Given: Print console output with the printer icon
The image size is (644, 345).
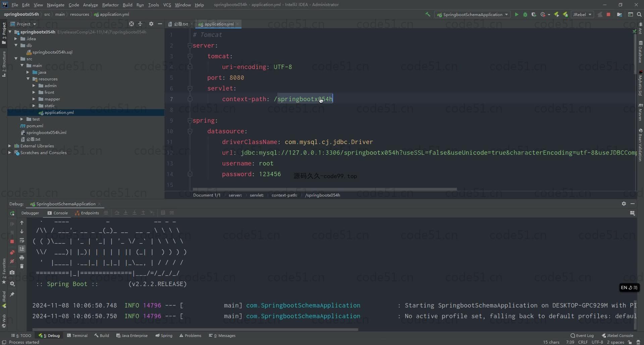Looking at the screenshot, I should pyautogui.click(x=22, y=258).
